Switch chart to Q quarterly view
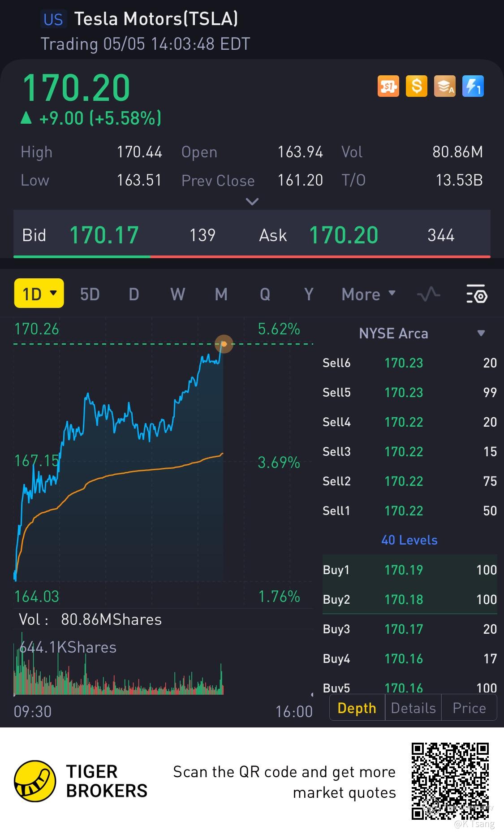 point(265,294)
